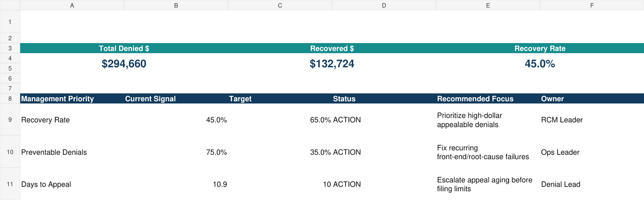Image resolution: width=644 pixels, height=200 pixels.
Task: Select row 7 header
Action: (10, 88)
